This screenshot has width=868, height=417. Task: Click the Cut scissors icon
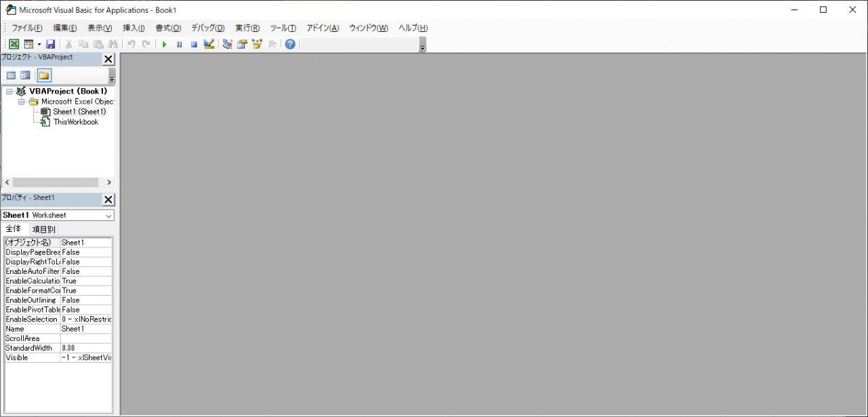(68, 44)
